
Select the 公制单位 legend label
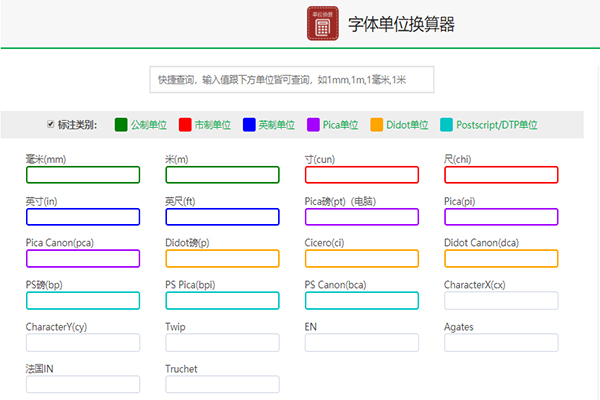tap(149, 125)
